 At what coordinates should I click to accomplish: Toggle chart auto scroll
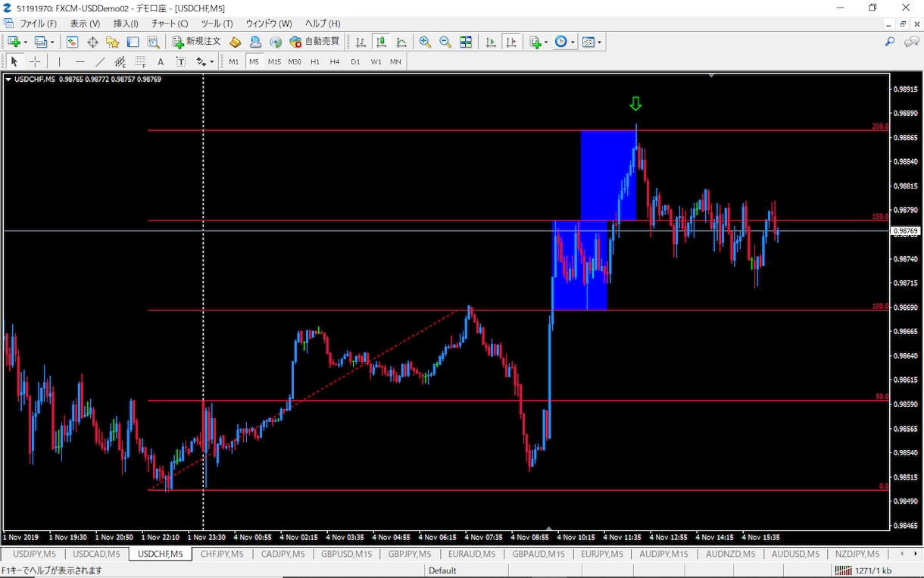491,42
